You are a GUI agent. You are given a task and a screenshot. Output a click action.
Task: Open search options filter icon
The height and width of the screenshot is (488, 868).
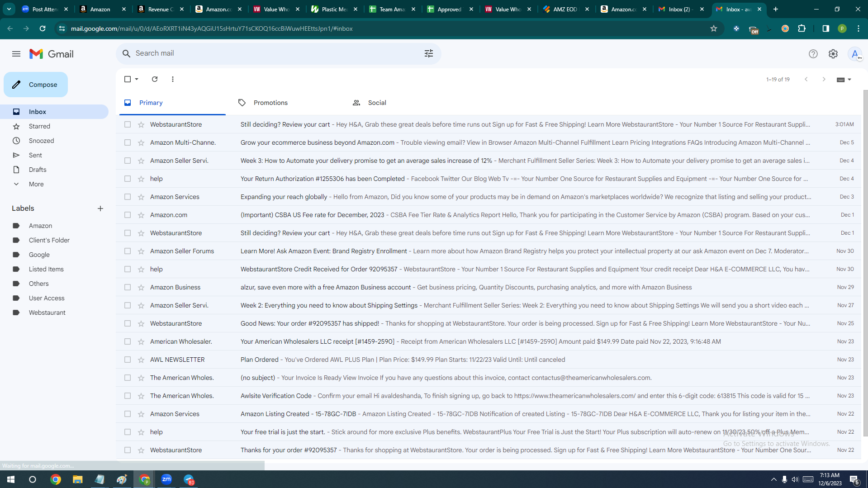[429, 53]
